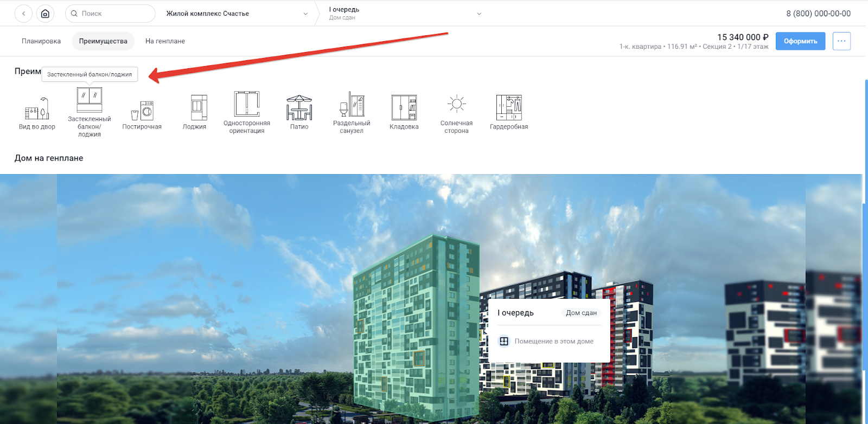Image resolution: width=868 pixels, height=424 pixels.
Task: Click the Дом на генплане heading
Action: coord(49,158)
